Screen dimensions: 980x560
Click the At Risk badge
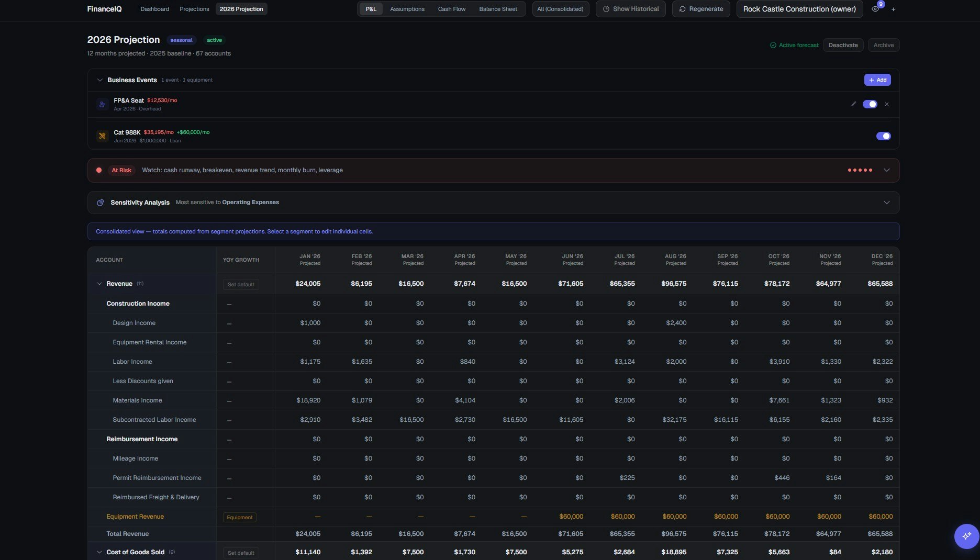point(121,170)
